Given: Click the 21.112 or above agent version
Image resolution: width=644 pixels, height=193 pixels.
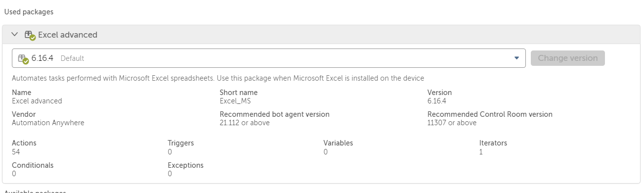Looking at the screenshot, I should 245,123.
